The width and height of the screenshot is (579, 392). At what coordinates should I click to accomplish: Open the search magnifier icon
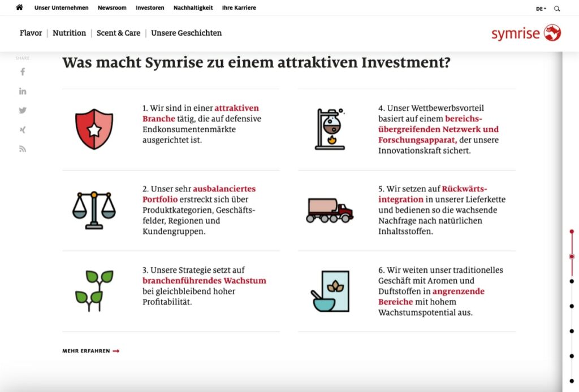coord(557,8)
